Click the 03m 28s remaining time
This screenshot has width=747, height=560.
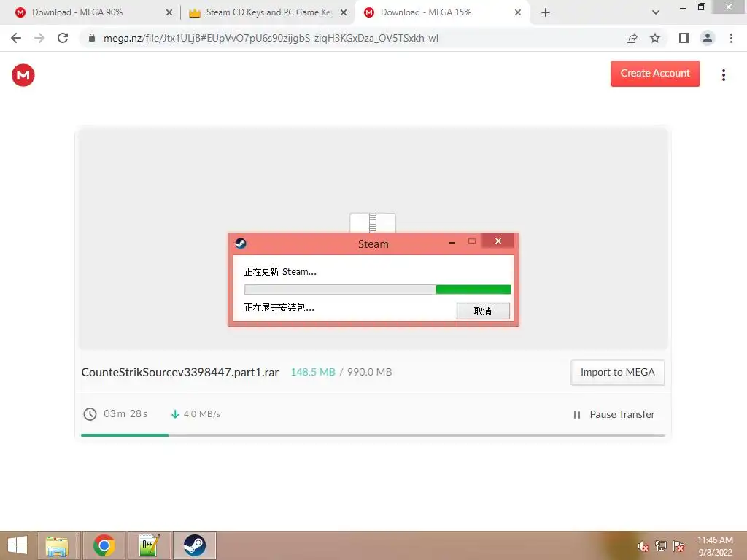[x=125, y=414]
